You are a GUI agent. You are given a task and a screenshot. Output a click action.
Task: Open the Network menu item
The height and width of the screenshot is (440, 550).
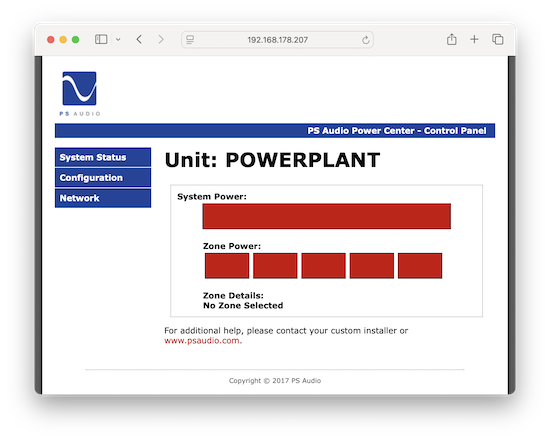(103, 198)
